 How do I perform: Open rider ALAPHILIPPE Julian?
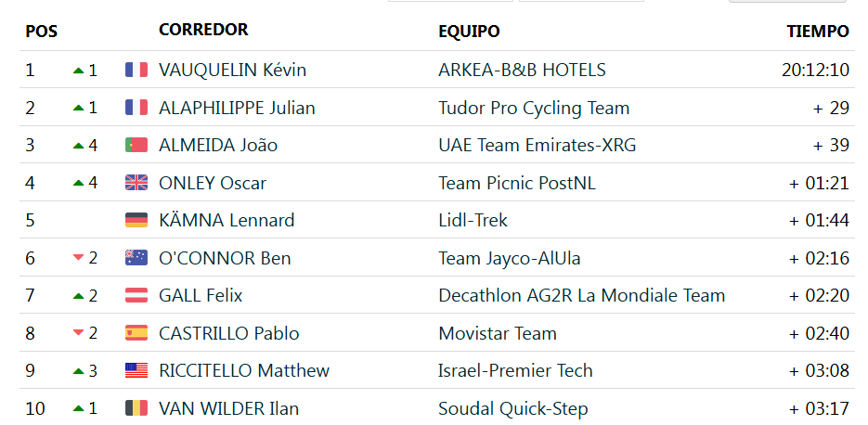click(x=237, y=108)
